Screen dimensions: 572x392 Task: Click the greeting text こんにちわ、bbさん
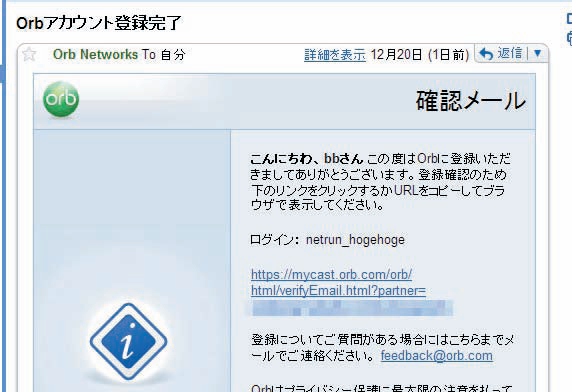[x=307, y=159]
